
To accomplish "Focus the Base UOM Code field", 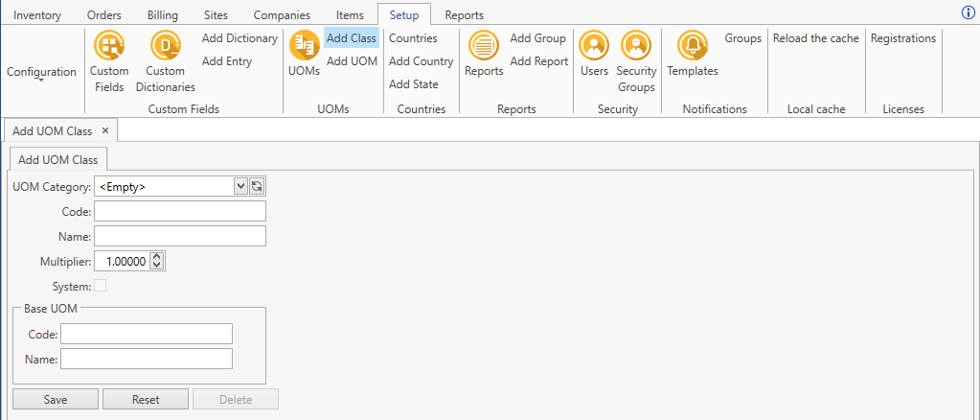I will coord(147,334).
